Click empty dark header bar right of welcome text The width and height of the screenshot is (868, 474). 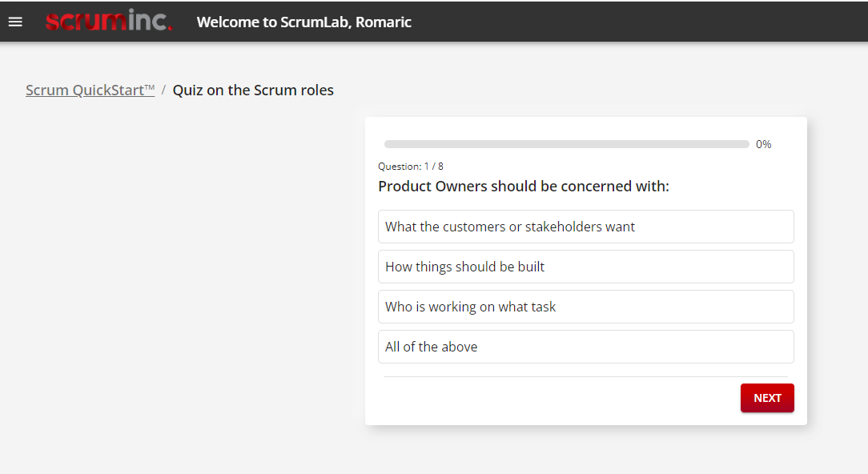click(637, 22)
